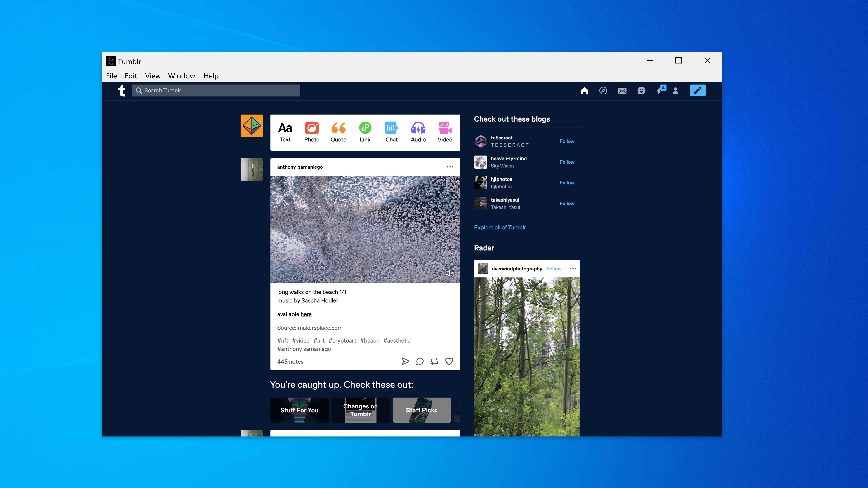
Task: Open the Staff Picks card
Action: click(x=422, y=410)
